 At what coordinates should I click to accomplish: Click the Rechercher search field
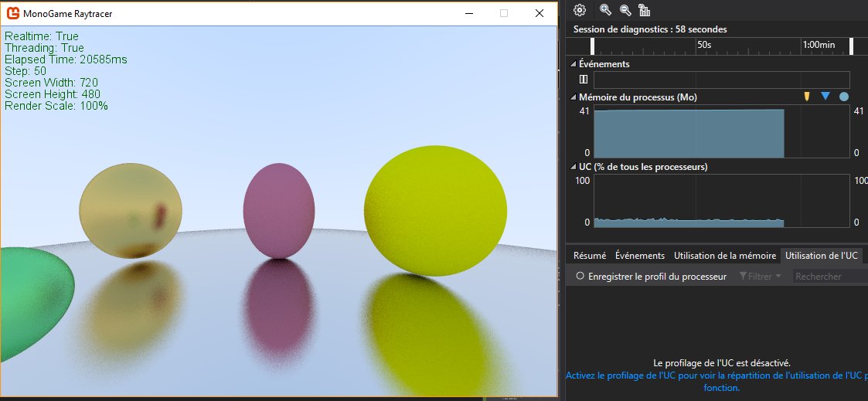coord(829,276)
